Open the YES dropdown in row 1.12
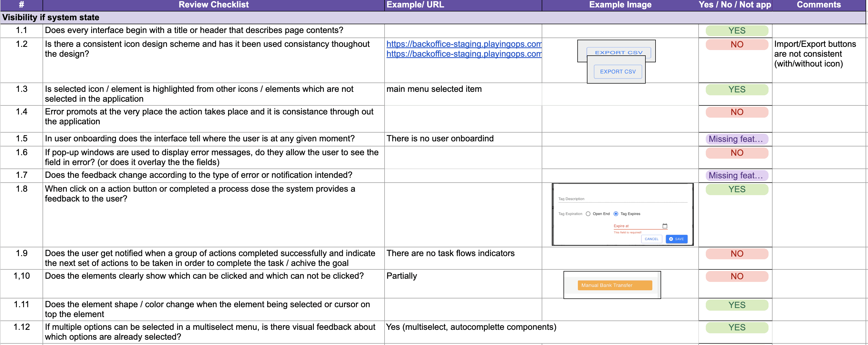This screenshot has width=868, height=345. pos(737,327)
